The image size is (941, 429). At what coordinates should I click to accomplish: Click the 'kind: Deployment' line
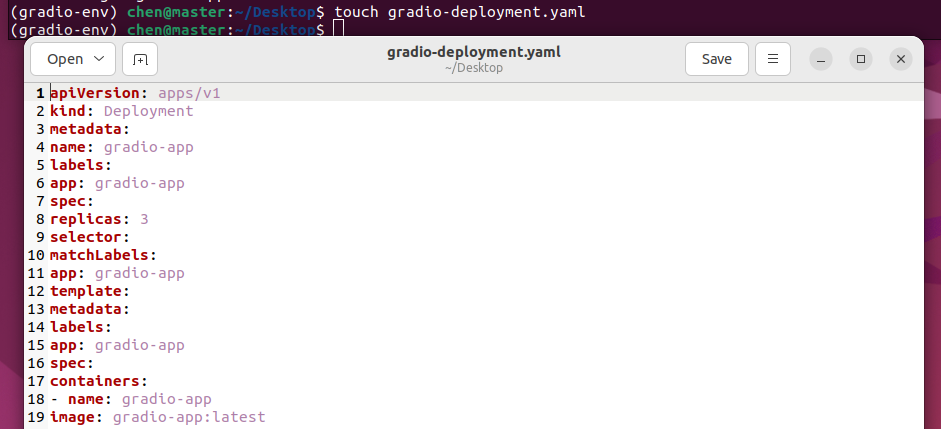click(x=122, y=111)
